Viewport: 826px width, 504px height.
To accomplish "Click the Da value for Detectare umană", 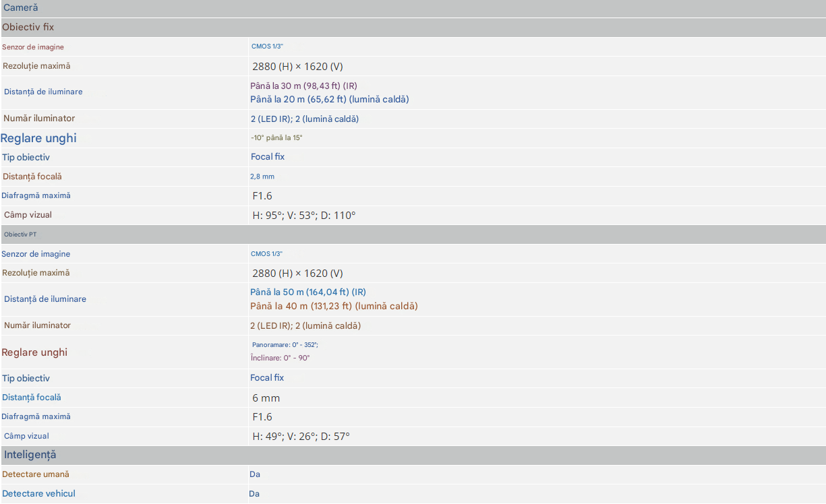I will 255,474.
